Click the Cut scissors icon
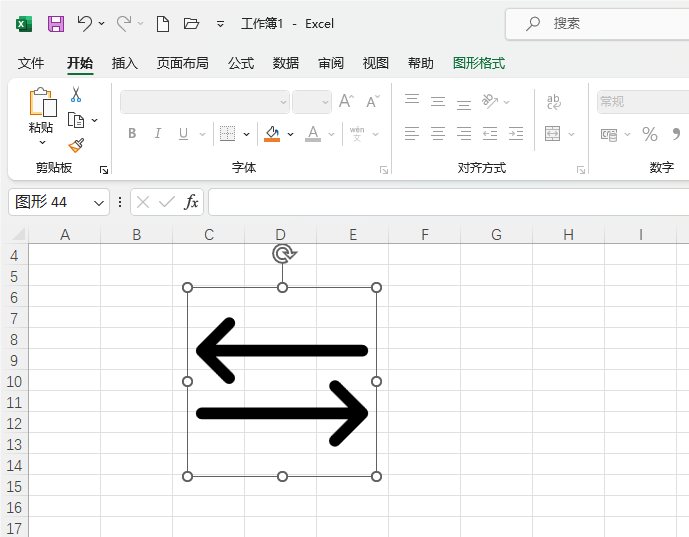Viewport: 689px width, 537px height. click(x=76, y=94)
